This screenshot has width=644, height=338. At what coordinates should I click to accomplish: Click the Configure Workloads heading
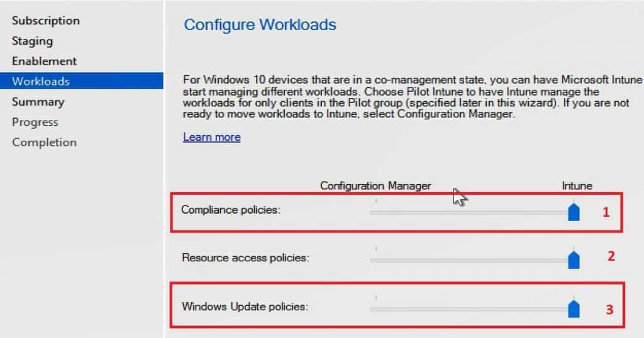(x=260, y=25)
